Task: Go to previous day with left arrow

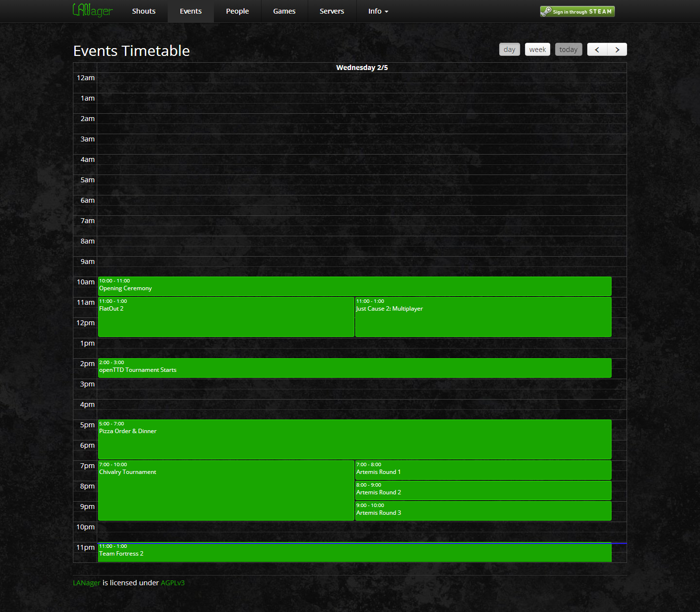Action: [x=597, y=50]
